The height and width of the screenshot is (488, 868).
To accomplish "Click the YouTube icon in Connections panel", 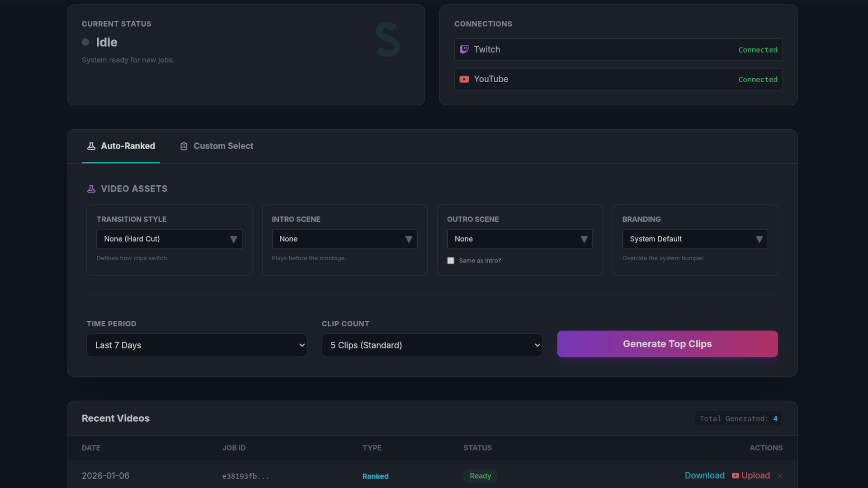I will 465,79.
